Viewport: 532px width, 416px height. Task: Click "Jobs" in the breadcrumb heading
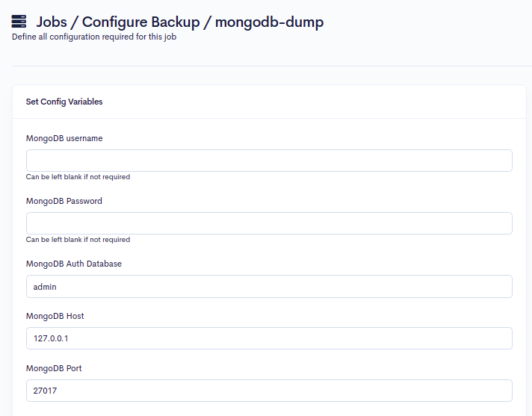[x=56, y=22]
